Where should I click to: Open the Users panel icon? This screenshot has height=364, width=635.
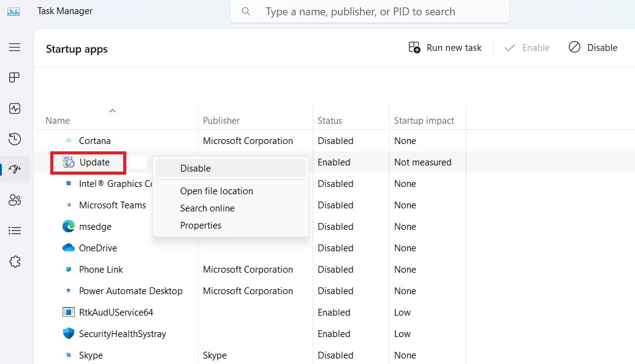tap(15, 200)
